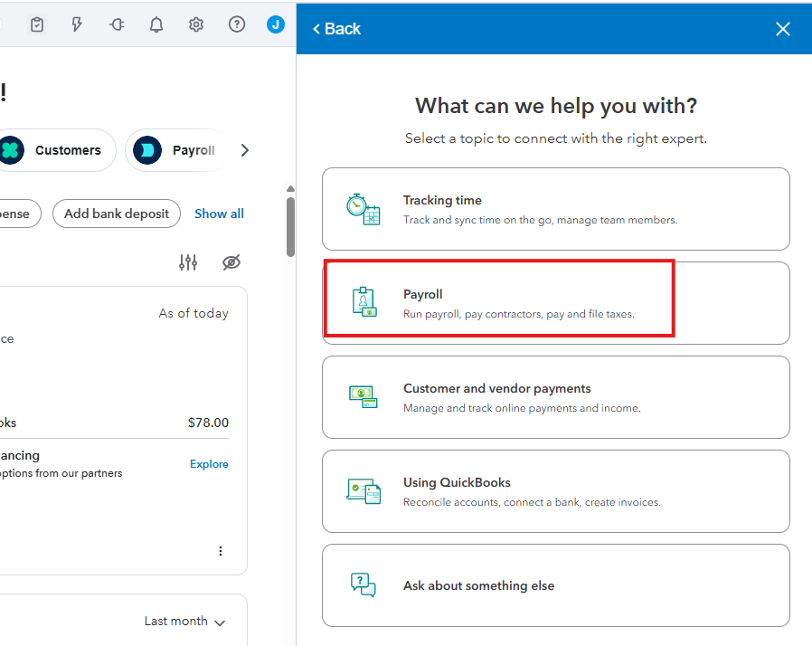Click the lightning bolt quick actions icon
The image size is (812, 646).
[77, 24]
